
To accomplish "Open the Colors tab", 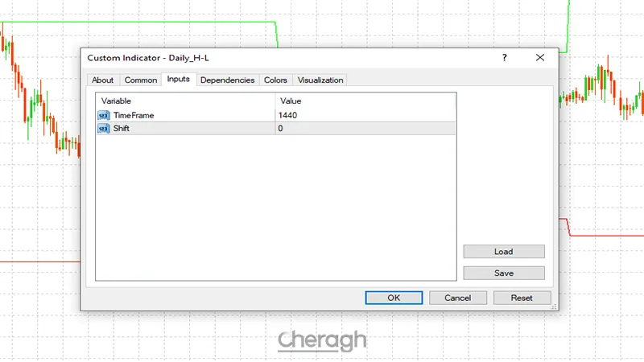I will [275, 80].
